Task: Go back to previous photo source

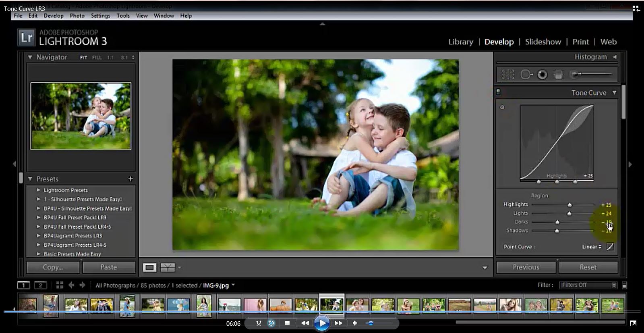Action: tap(71, 285)
